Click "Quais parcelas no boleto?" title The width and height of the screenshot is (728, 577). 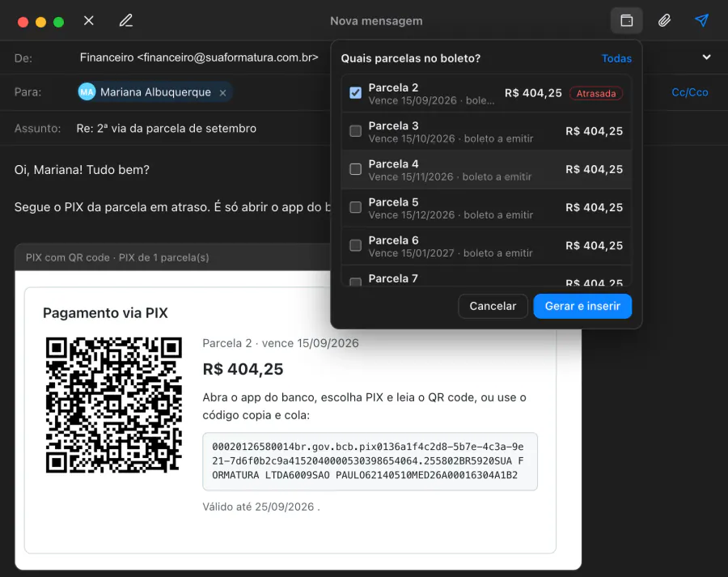pos(410,58)
